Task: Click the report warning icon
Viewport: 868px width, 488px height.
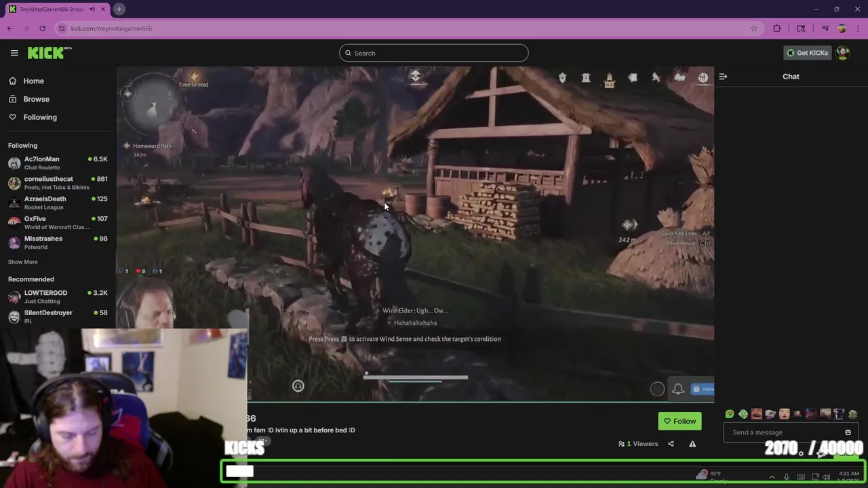Action: pyautogui.click(x=692, y=444)
